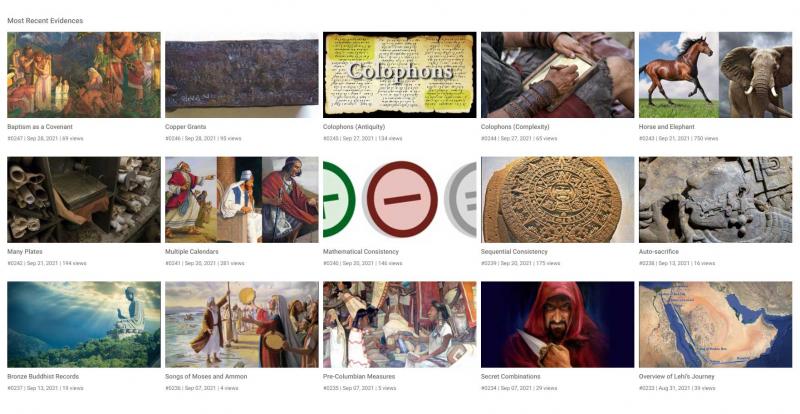
Task: Open the Colophons (Antiquity) thumbnail
Action: (x=399, y=75)
